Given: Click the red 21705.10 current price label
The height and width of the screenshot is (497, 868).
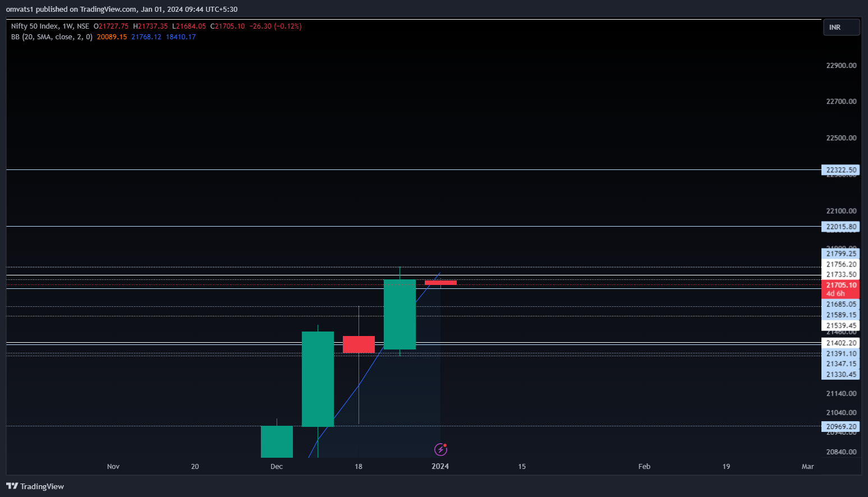Looking at the screenshot, I should click(841, 285).
